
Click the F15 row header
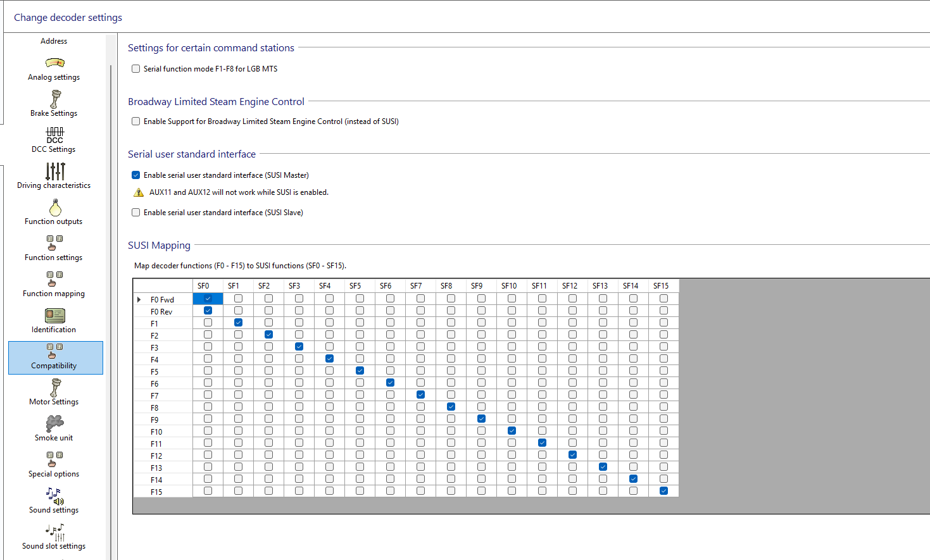click(156, 492)
